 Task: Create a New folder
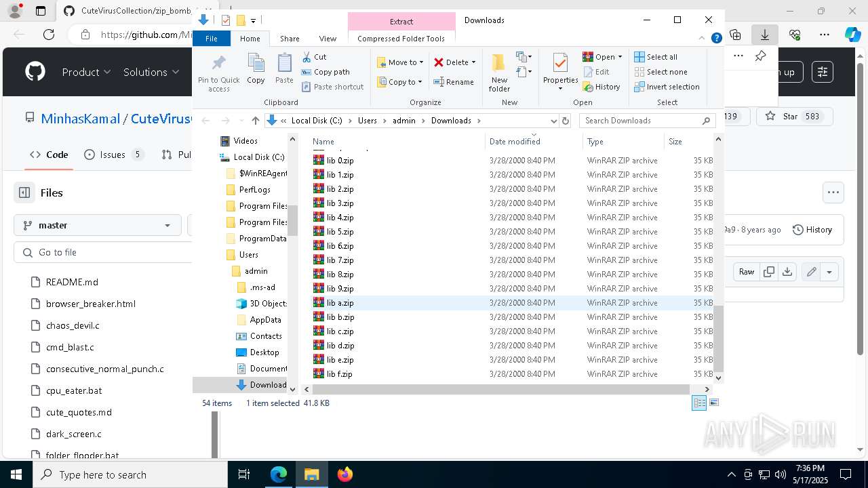tap(499, 73)
